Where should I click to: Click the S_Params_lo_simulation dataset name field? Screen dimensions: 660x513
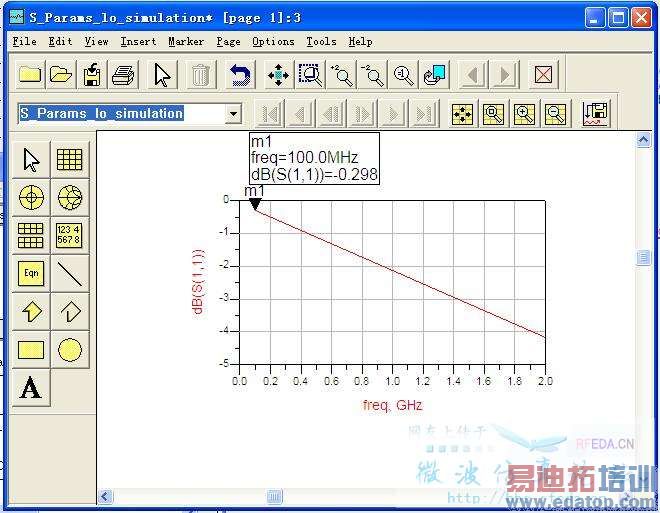(x=122, y=113)
